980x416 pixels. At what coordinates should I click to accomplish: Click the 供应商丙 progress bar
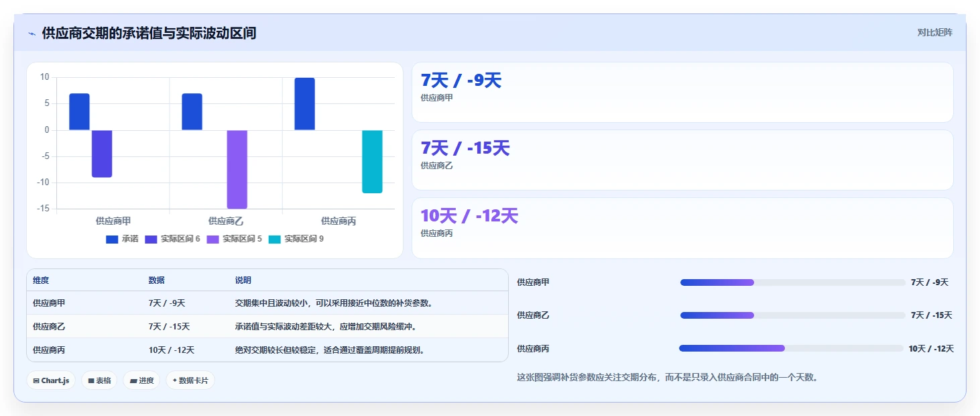[792, 348]
